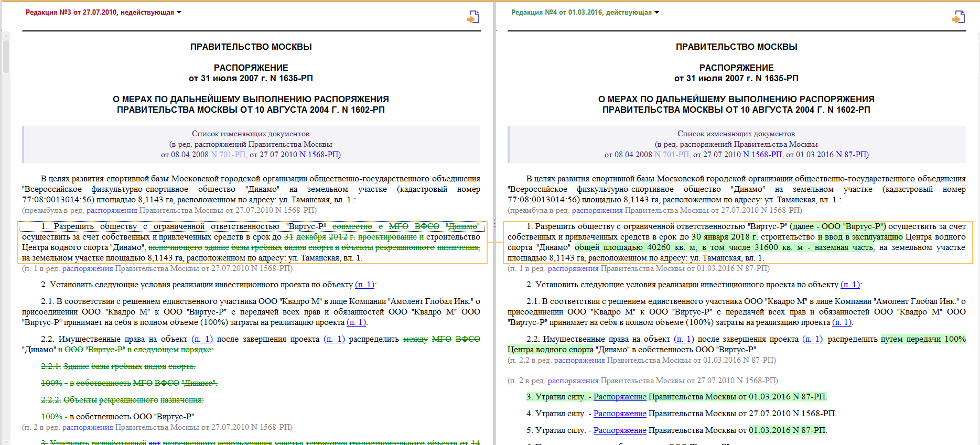Open 'Распоряжение' link in right item 4
This screenshot has width=980, height=445.
(620, 414)
